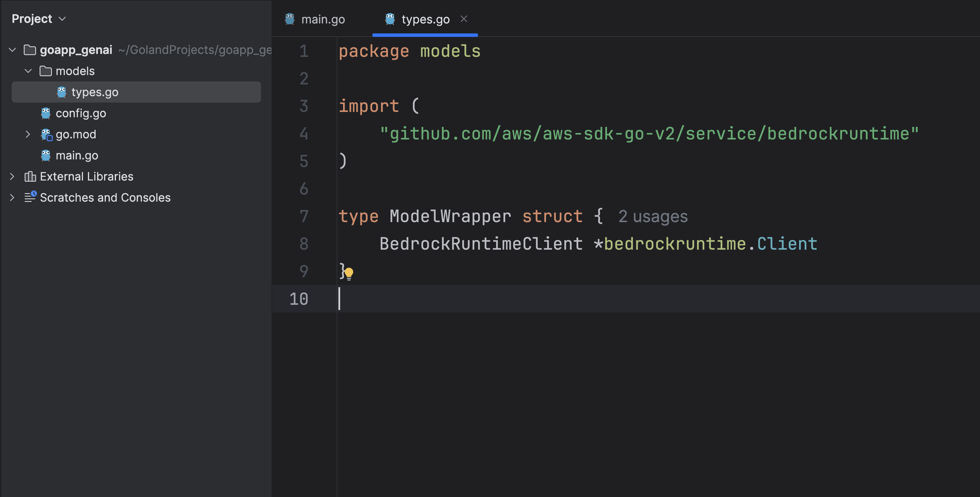Click the go.mod module file icon
The image size is (980, 497).
pos(46,135)
